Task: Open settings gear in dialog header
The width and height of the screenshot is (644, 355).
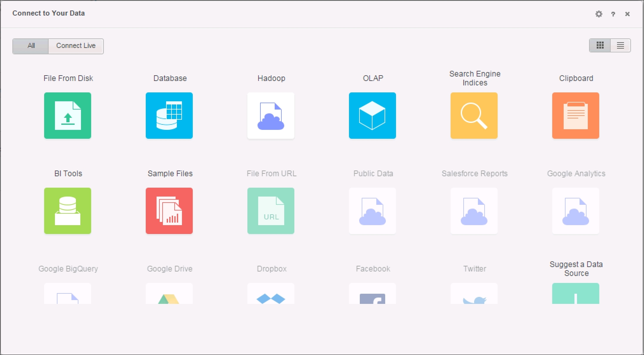Action: [599, 14]
